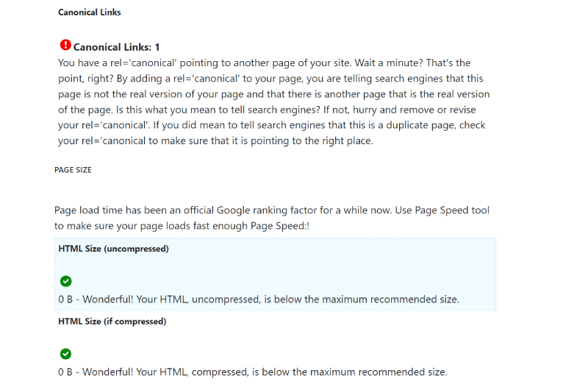Screen dimensions: 588x390
Task: Click the rel='canonical' explanation paragraph
Action: pos(273,102)
